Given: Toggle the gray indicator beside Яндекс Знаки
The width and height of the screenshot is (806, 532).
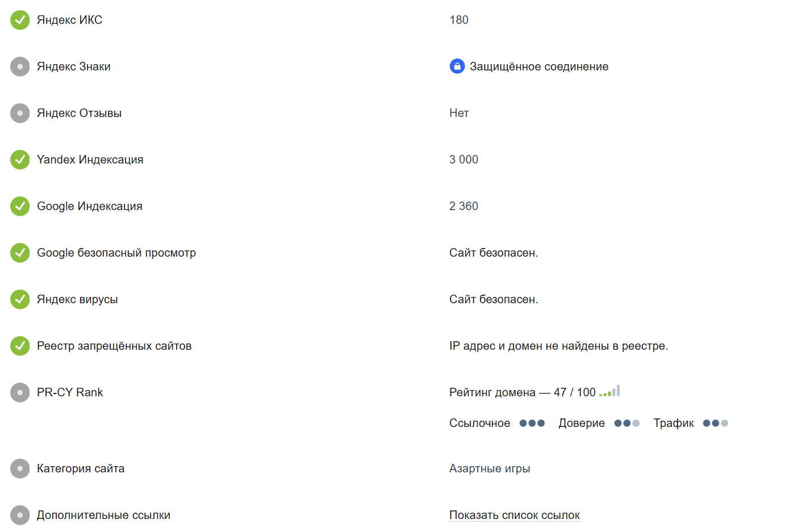Looking at the screenshot, I should (19, 66).
